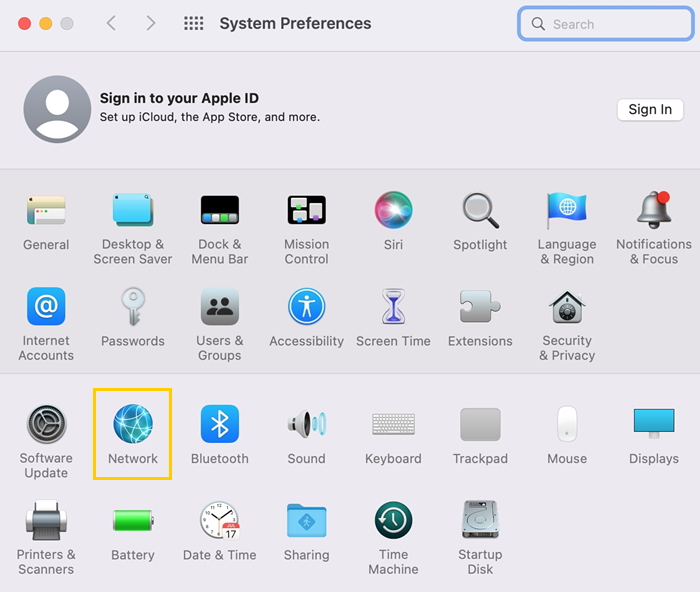
Task: Open Notifications & Focus bell icon
Action: click(x=654, y=211)
